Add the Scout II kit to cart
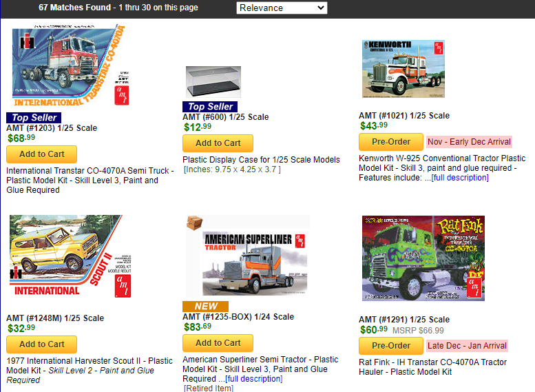Viewport: 535px width, 392px height. pos(41,344)
